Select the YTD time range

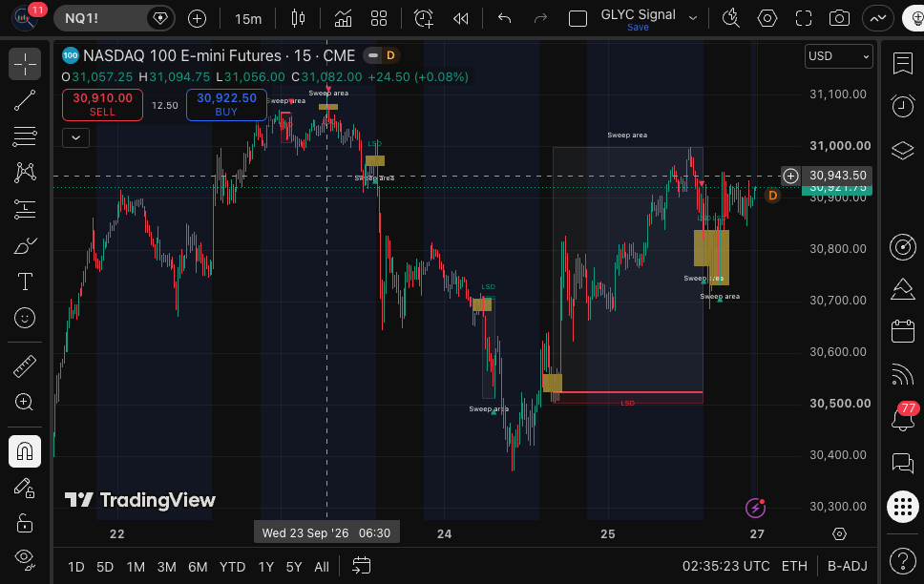click(232, 567)
